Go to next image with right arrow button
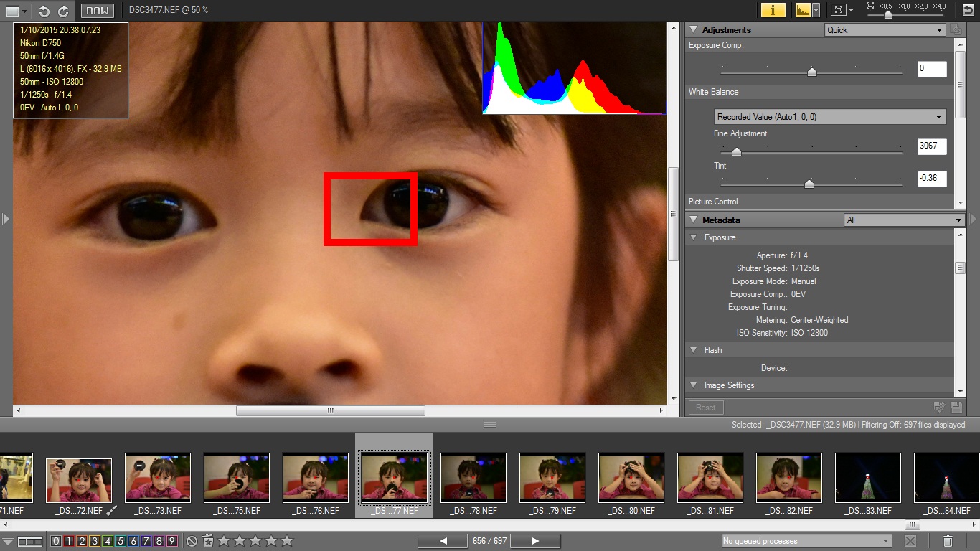 (535, 541)
